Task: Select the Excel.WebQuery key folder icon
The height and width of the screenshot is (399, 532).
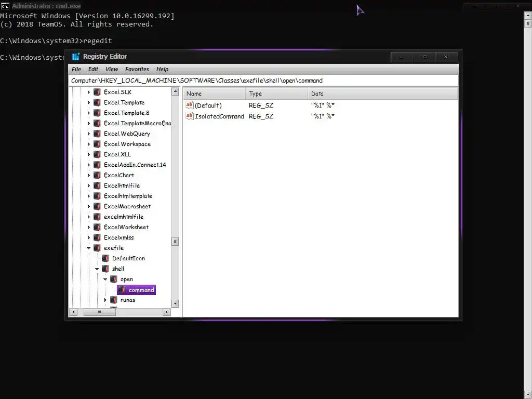Action: click(97, 134)
